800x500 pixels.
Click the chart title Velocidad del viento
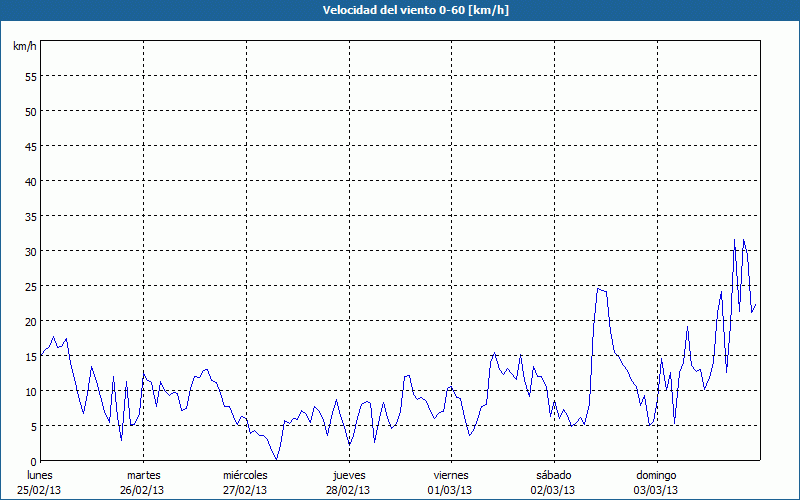399,10
